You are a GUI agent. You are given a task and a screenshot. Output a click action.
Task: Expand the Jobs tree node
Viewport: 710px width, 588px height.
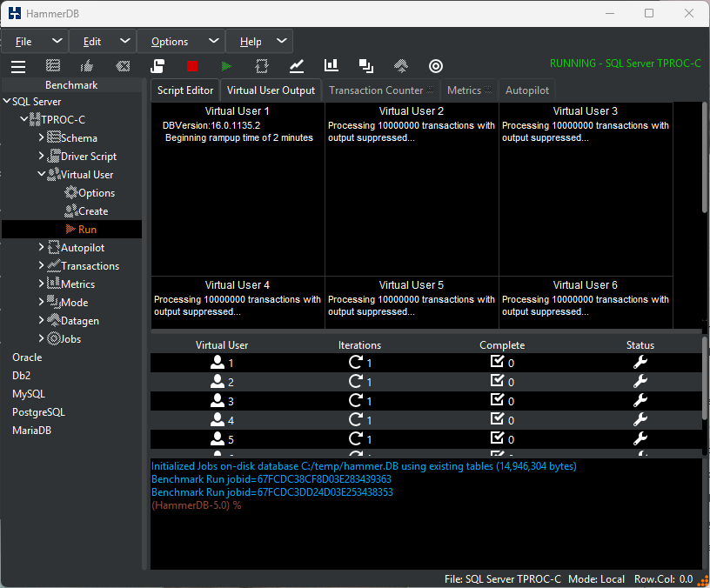pyautogui.click(x=41, y=338)
